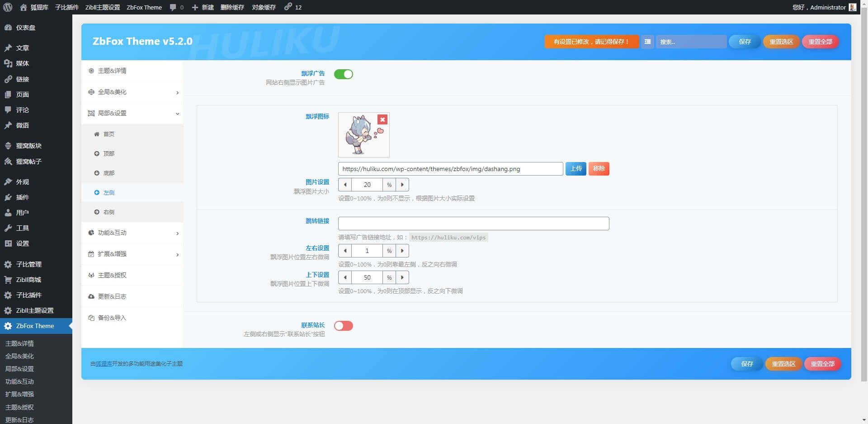
Task: Collapse the 局部&设置 section
Action: [x=132, y=114]
